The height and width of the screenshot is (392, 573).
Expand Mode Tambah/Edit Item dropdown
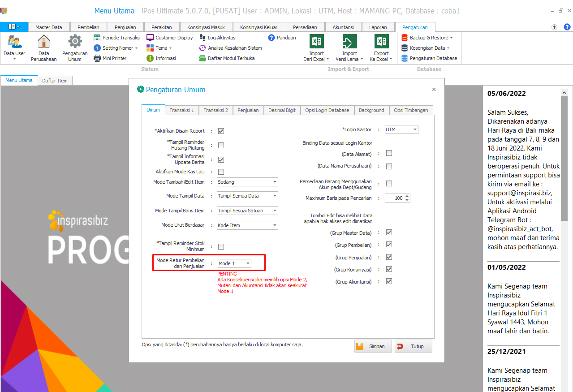(275, 182)
